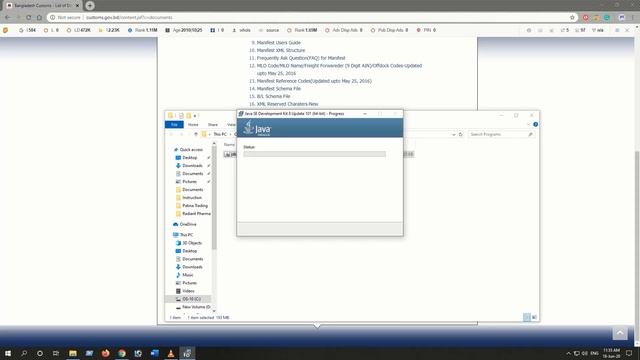Go up one folder in Explorer
This screenshot has width=640, height=360.
[196, 134]
